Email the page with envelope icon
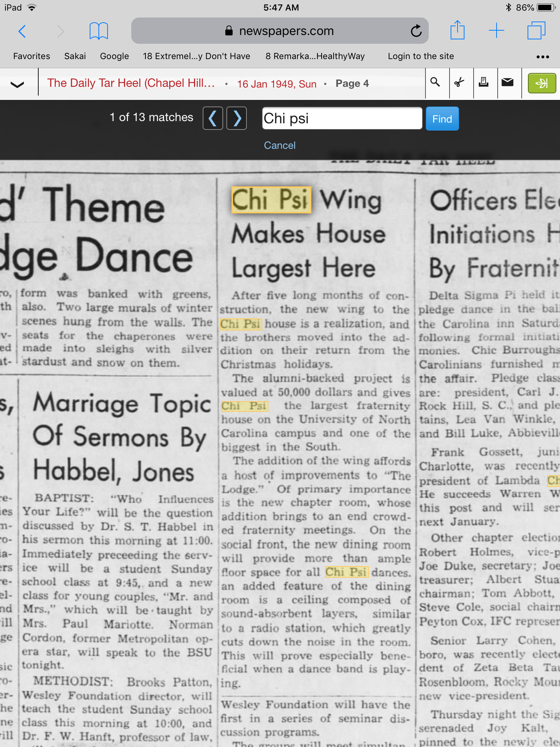 507,82
